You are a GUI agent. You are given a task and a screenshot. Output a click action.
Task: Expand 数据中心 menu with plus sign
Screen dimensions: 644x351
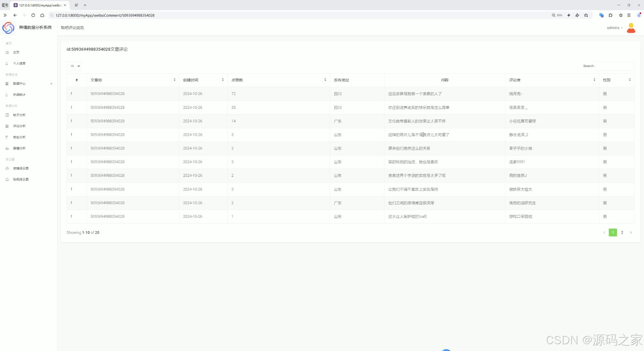[51, 84]
